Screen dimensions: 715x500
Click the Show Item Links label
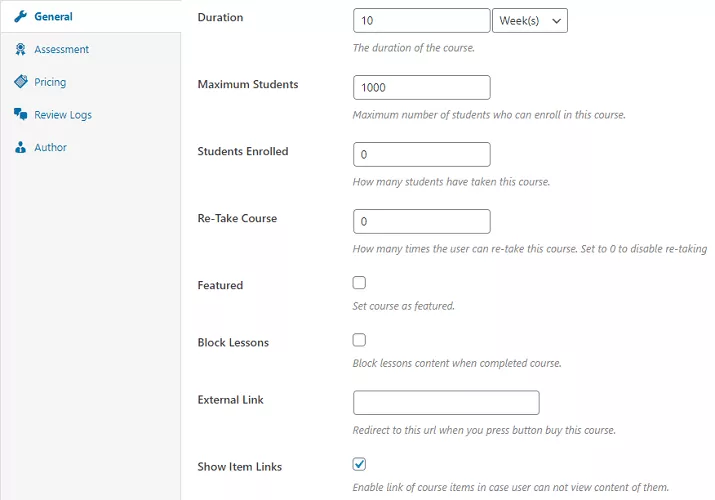click(240, 467)
